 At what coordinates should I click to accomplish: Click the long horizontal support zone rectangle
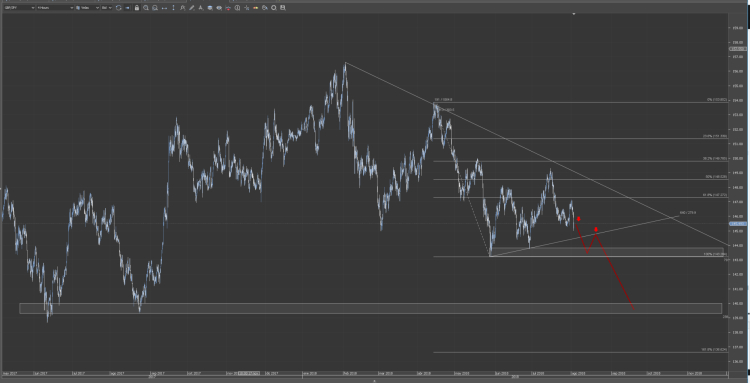(370, 308)
